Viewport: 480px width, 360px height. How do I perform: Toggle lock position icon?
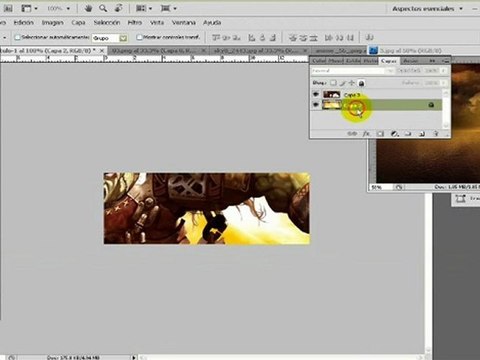352,83
